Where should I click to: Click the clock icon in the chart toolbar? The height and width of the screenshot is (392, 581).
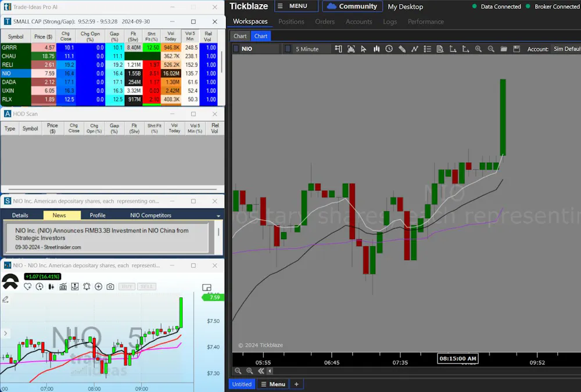pyautogui.click(x=389, y=49)
